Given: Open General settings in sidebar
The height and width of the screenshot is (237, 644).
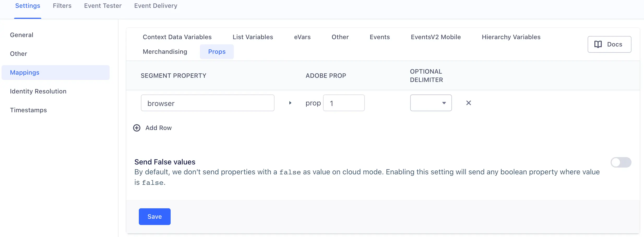Looking at the screenshot, I should pos(22,35).
